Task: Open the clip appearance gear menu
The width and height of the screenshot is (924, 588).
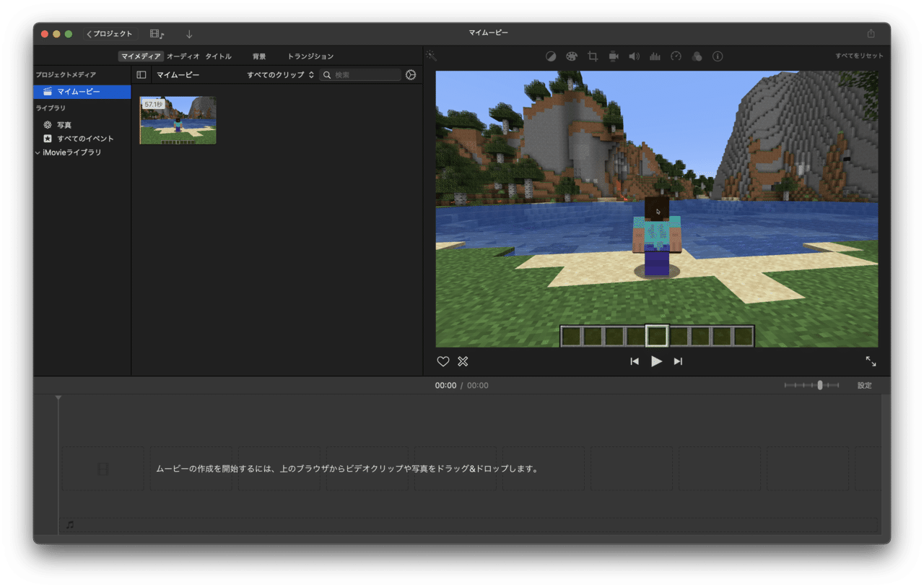Action: click(x=411, y=74)
